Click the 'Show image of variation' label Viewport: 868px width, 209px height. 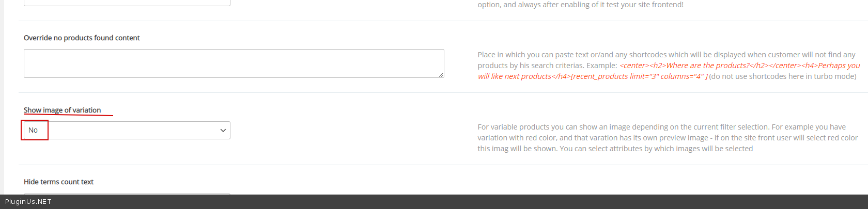[63, 110]
